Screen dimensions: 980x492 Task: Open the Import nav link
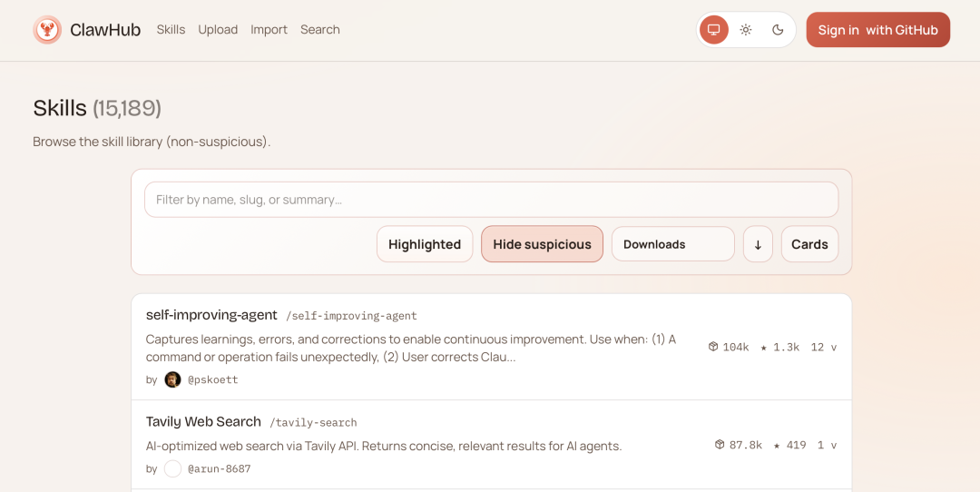coord(269,30)
